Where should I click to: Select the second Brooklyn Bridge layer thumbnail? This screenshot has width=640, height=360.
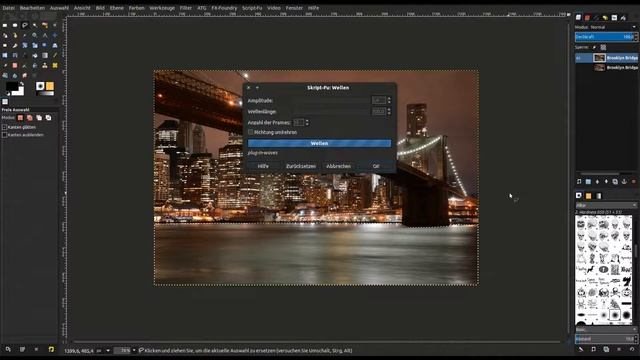pos(599,67)
